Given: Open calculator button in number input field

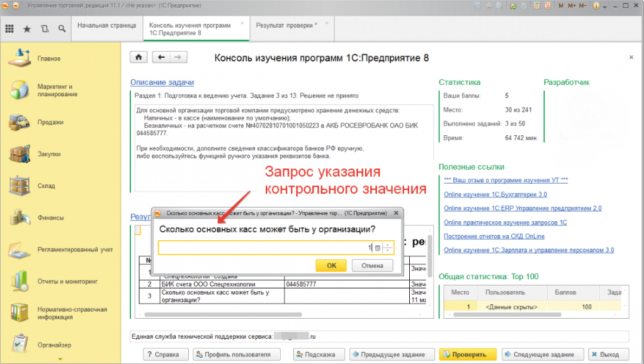Looking at the screenshot, I should pyautogui.click(x=378, y=248).
